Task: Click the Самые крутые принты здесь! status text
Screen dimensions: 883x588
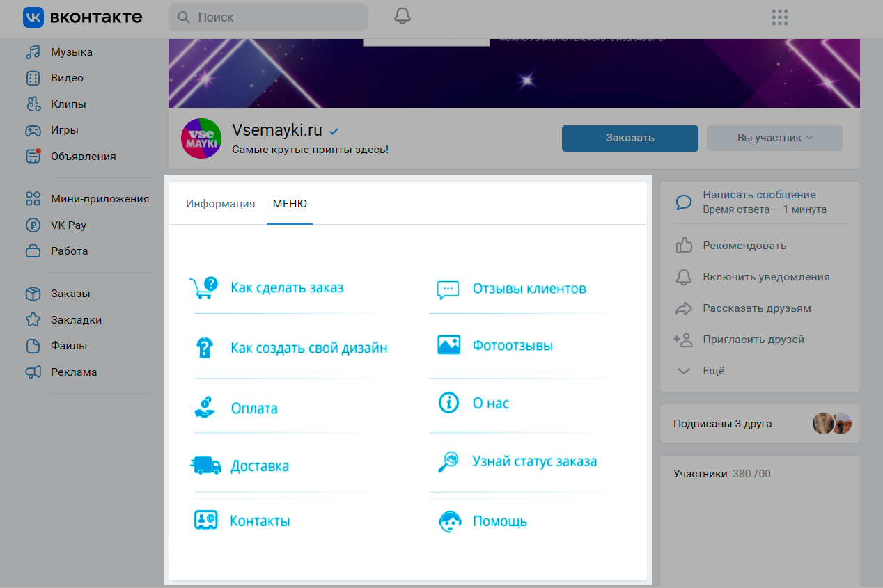Action: point(310,149)
